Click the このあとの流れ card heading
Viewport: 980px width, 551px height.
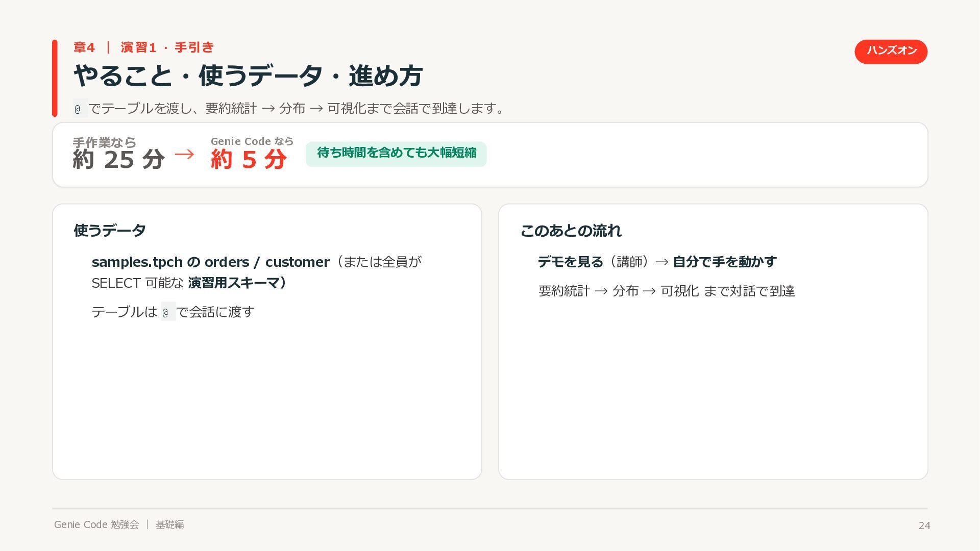(x=571, y=231)
